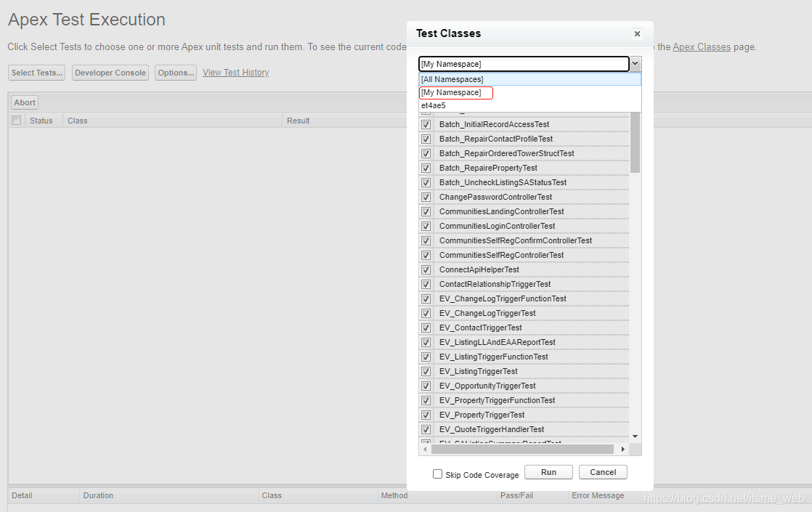Select EV_ChangeLogTriggerTest row text
Viewport: 812px width, 512px height.
[487, 313]
